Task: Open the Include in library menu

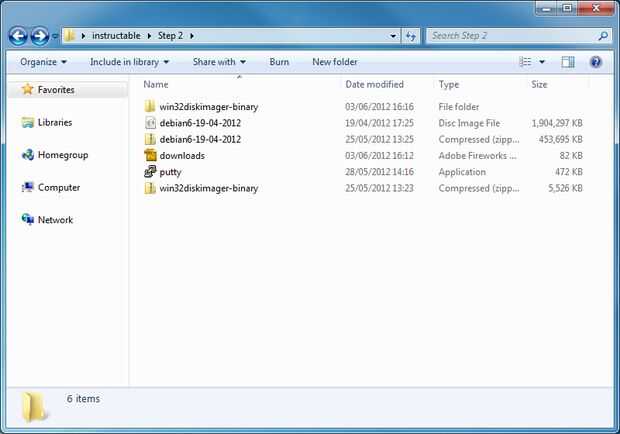Action: point(129,62)
